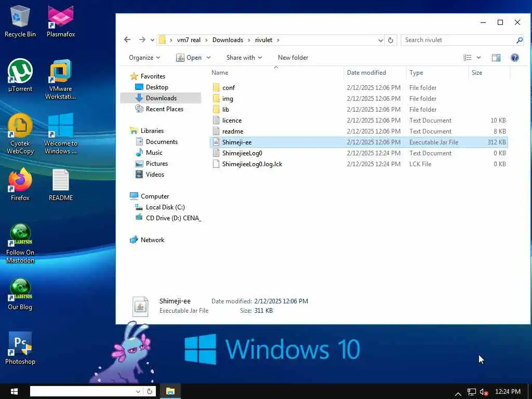Open the Recycle Bin desktop icon

[20, 21]
